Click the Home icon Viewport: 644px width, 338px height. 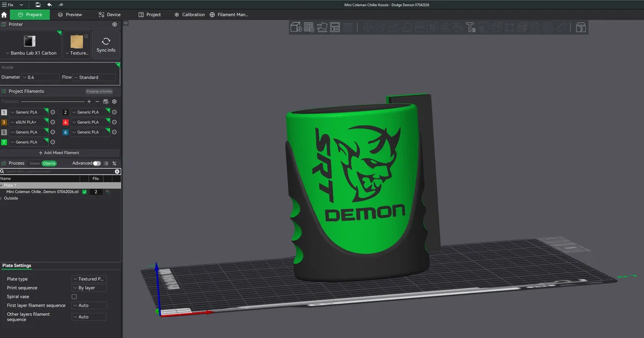[x=4, y=15]
